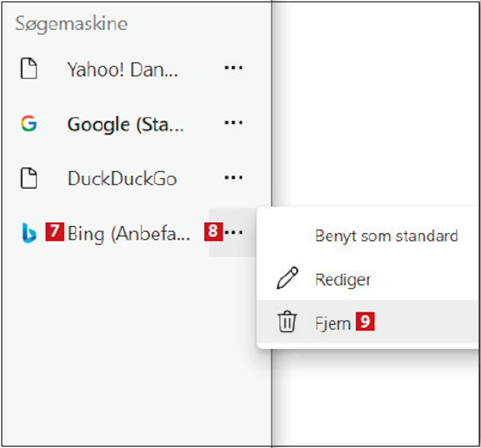
Task: Select the "Fjern" menu entry text
Action: click(x=333, y=323)
